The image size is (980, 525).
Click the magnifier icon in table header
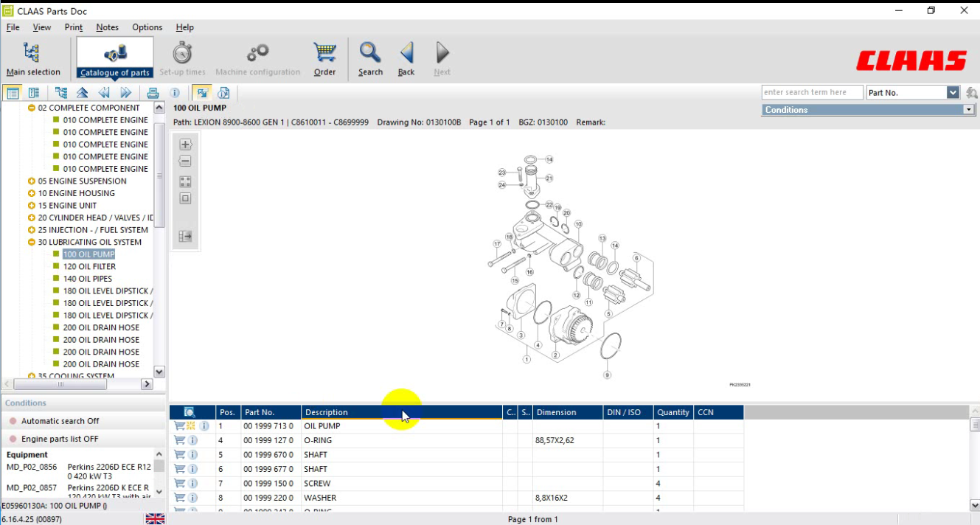coord(190,412)
